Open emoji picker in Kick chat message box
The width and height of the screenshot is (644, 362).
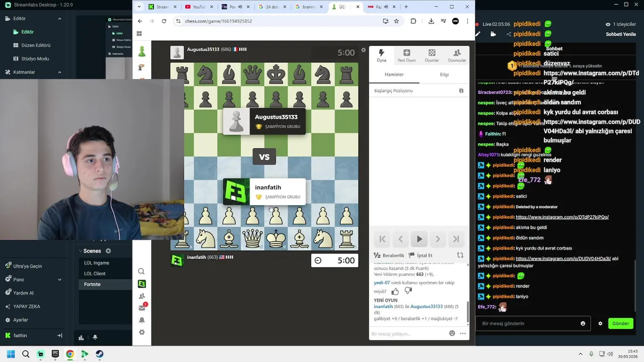[x=583, y=323]
